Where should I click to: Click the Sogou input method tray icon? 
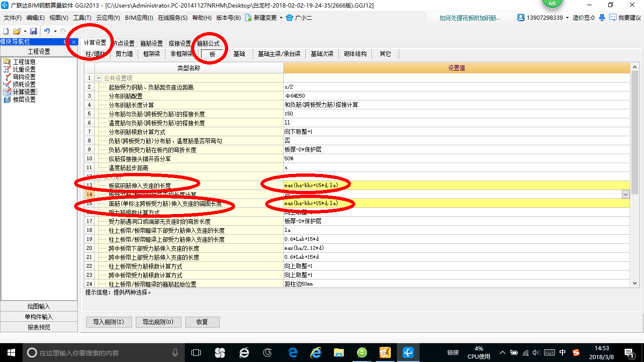[x=576, y=353]
